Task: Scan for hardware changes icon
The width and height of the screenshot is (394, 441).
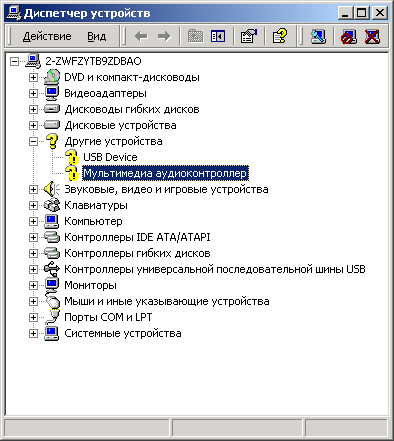Action: (x=318, y=36)
